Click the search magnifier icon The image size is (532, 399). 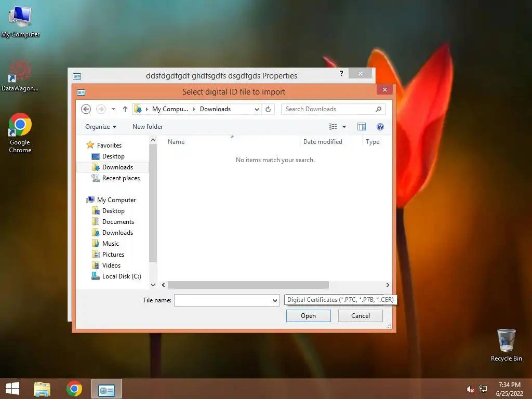[x=379, y=109]
